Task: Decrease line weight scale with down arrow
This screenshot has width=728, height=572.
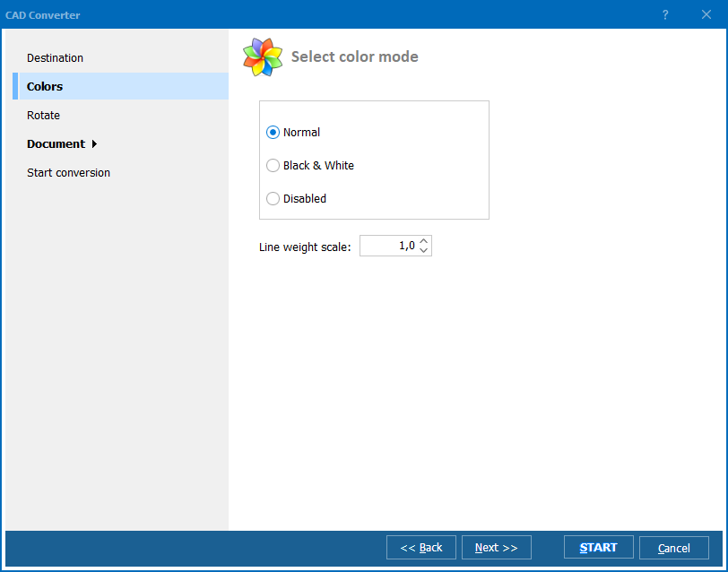Action: pos(424,251)
